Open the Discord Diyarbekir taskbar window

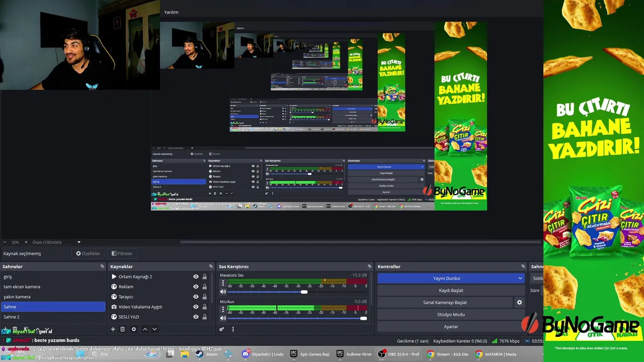[263, 354]
